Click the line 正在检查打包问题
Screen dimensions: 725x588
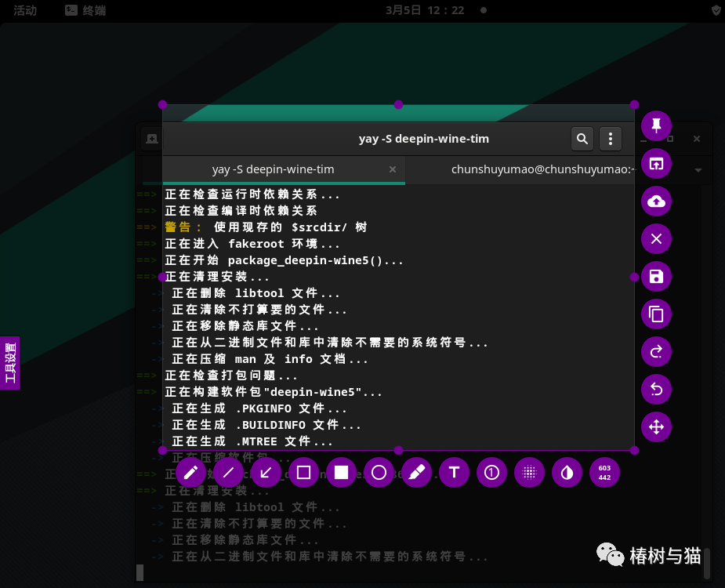click(x=231, y=376)
